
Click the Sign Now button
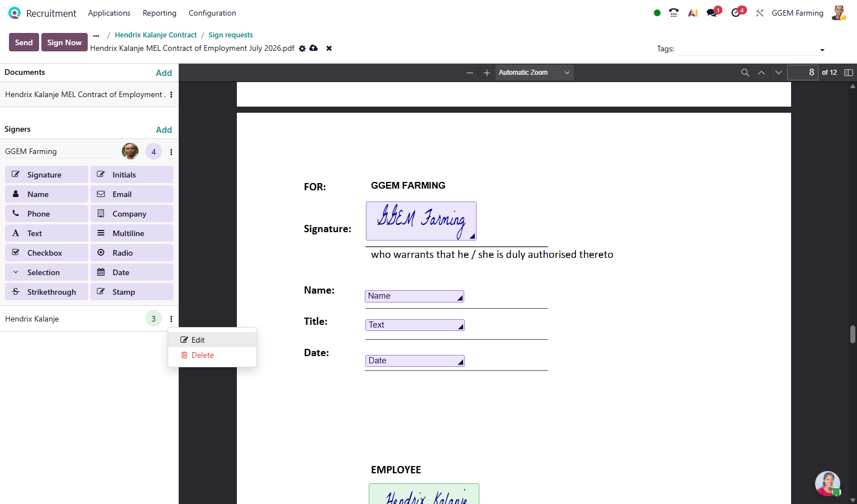[x=64, y=42]
